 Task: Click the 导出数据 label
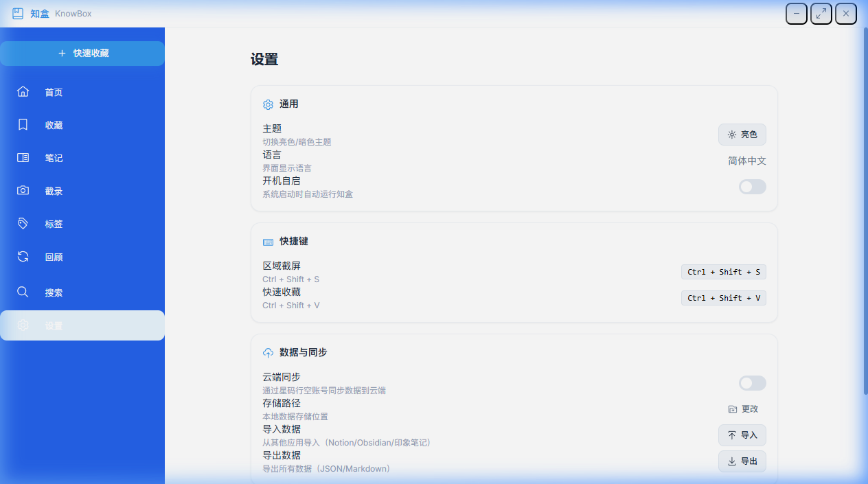(x=282, y=455)
